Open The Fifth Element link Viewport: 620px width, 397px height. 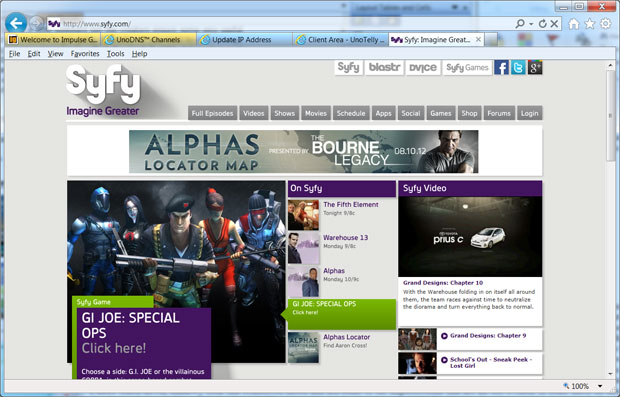[351, 204]
